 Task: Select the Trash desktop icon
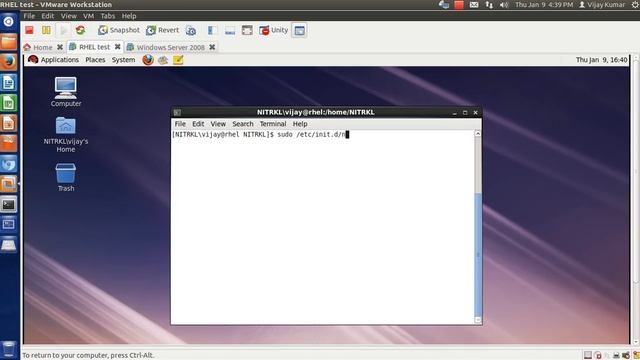coord(66,178)
